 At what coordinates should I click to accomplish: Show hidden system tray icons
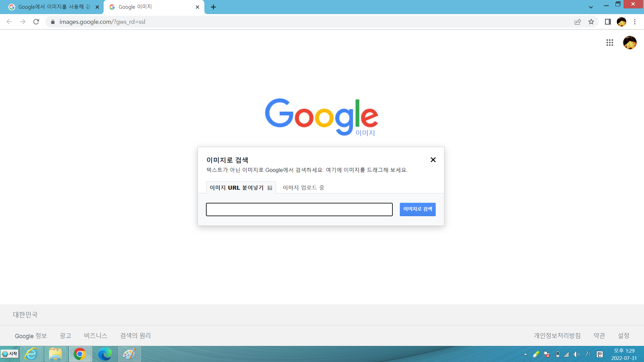coord(525,354)
